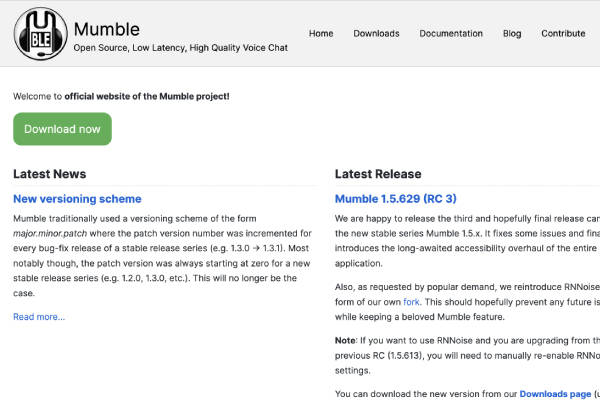Open the Mumble 1.5.629 (RC 3) release link

[396, 199]
